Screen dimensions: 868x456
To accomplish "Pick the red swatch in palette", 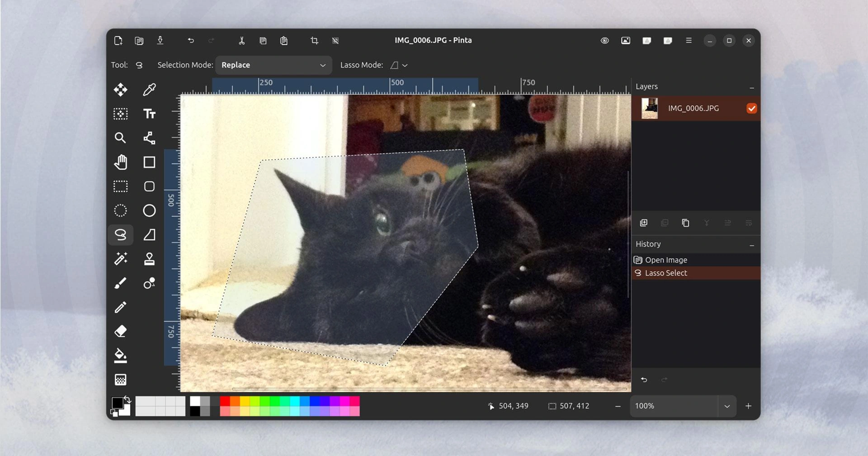I will point(225,401).
